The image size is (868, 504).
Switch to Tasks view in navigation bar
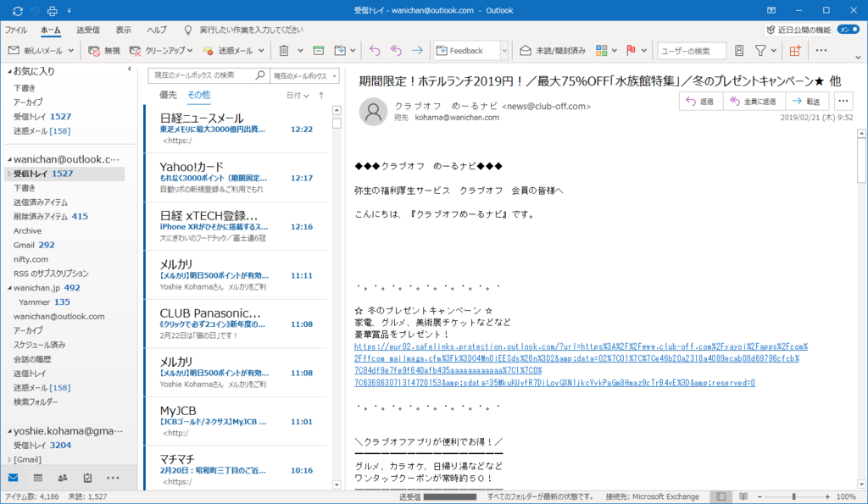[87, 478]
